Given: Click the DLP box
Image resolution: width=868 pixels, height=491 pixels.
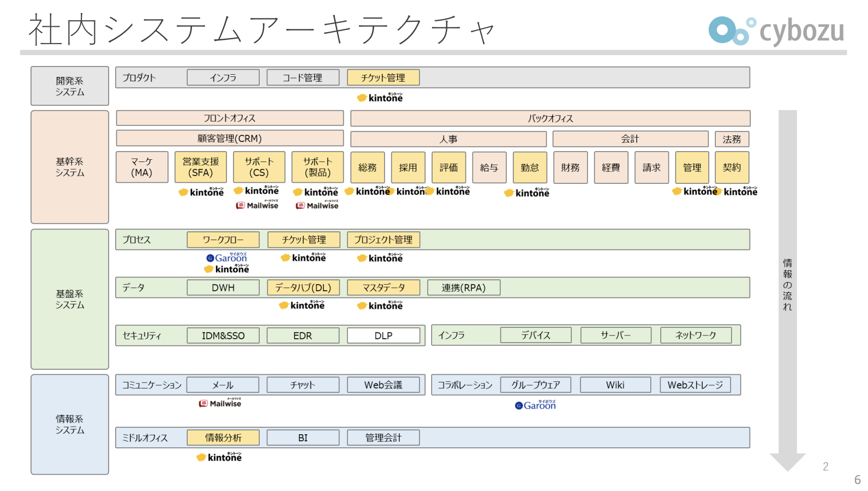Looking at the screenshot, I should click(384, 336).
